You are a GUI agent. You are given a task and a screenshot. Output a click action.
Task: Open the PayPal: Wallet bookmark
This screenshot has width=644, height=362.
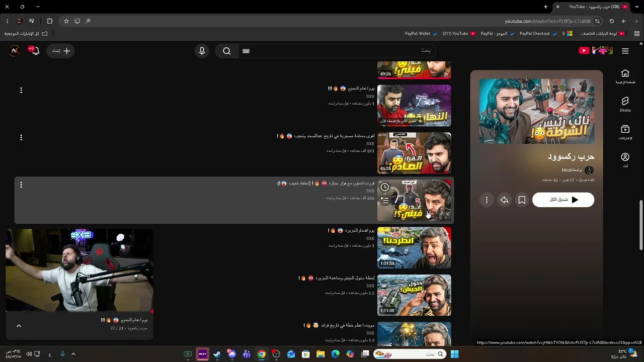421,34
